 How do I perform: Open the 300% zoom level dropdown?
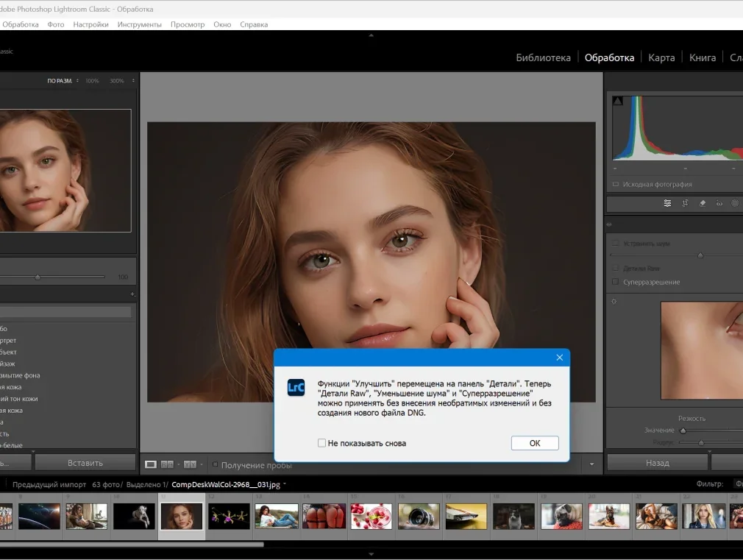pos(133,81)
